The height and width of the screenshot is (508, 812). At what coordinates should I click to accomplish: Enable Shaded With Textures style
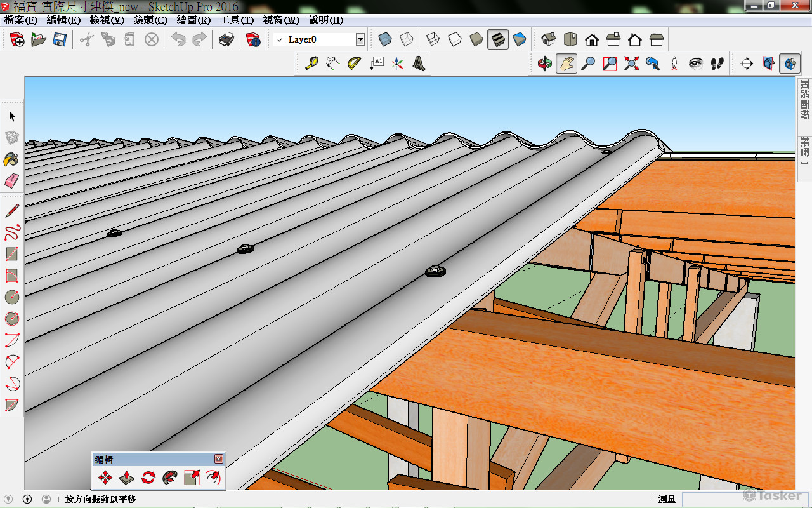pyautogui.click(x=498, y=40)
